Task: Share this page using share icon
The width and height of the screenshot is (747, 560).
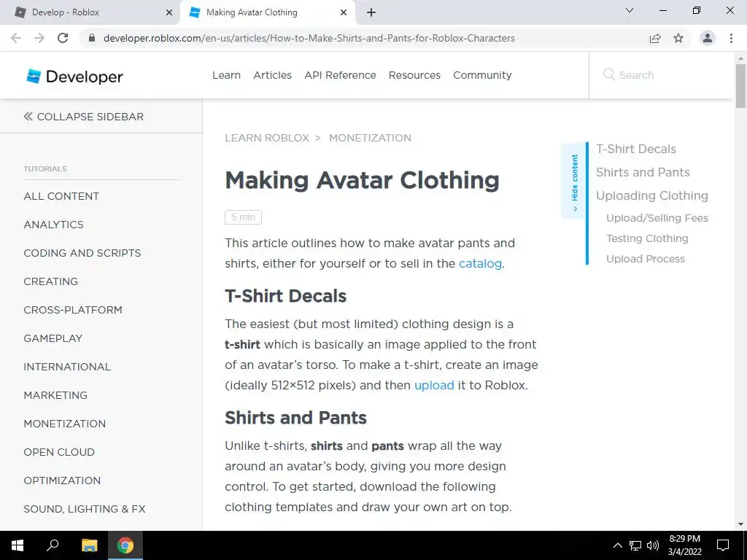Action: point(655,38)
